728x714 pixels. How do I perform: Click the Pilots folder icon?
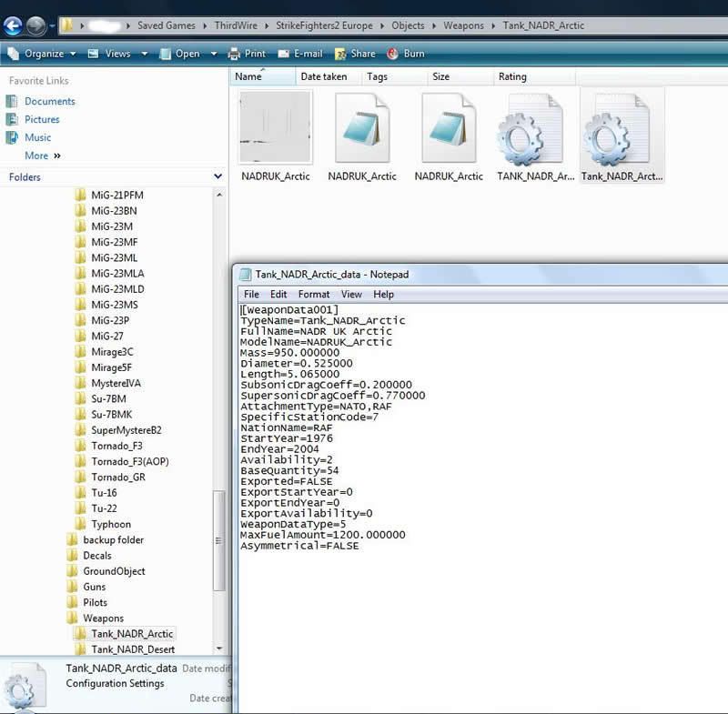pyautogui.click(x=72, y=602)
